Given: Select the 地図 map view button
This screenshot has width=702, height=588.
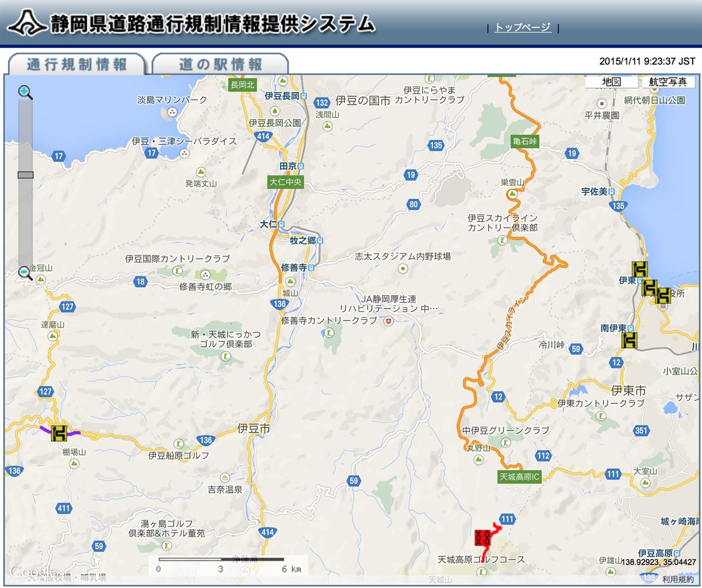Looking at the screenshot, I should point(612,82).
